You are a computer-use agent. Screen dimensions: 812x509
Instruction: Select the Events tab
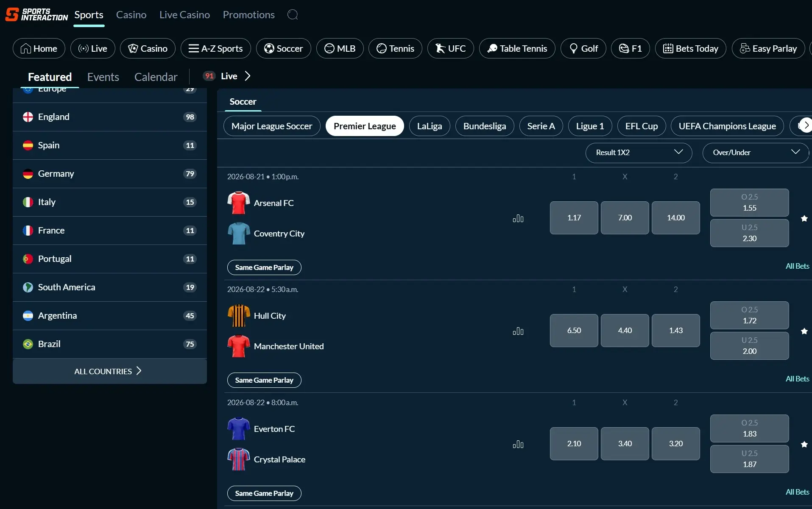[x=103, y=77]
